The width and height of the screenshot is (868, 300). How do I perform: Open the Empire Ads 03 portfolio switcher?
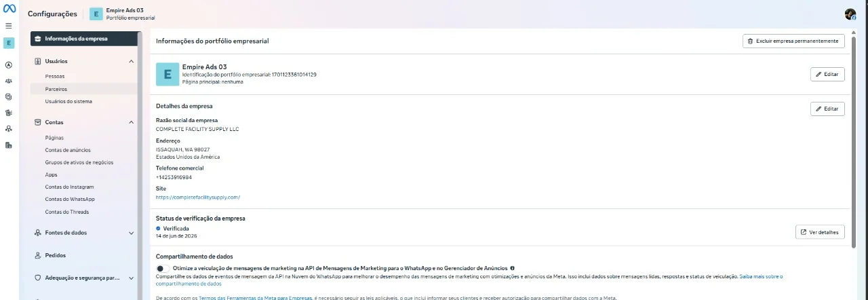[122, 14]
